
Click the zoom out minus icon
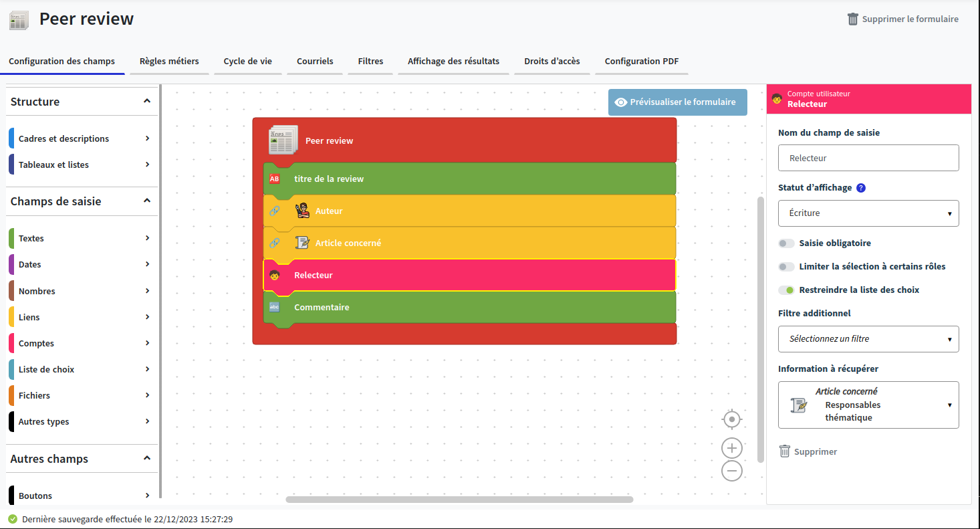732,471
